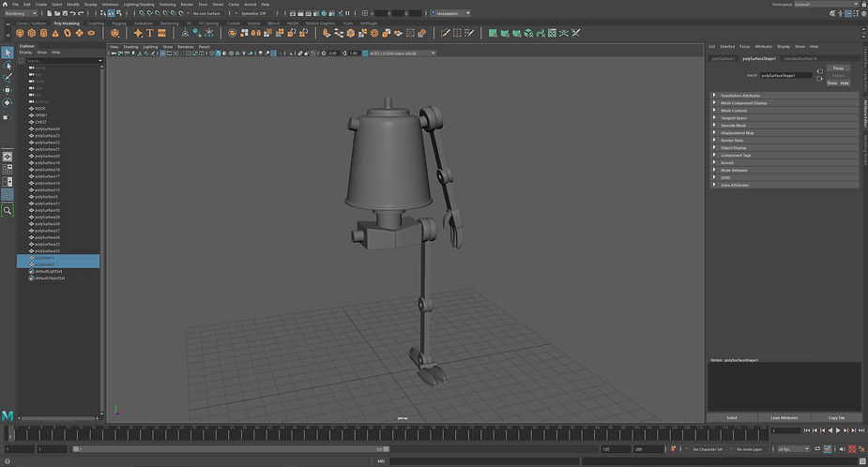Screen dimensions: 868x467
Task: Create a polygon cylinder from the shelf
Action: (x=44, y=33)
